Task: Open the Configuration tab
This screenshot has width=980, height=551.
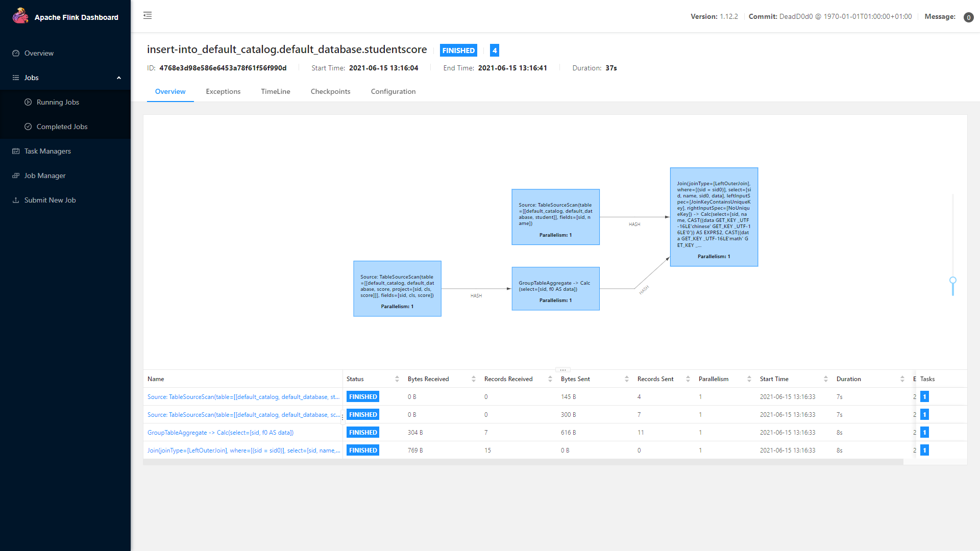Action: coord(393,91)
